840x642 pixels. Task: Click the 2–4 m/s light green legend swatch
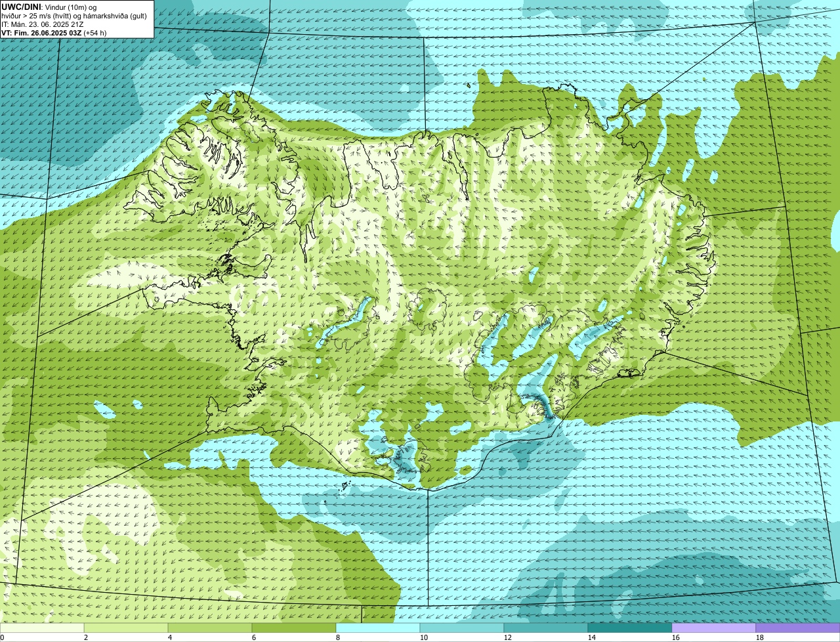tap(126, 628)
